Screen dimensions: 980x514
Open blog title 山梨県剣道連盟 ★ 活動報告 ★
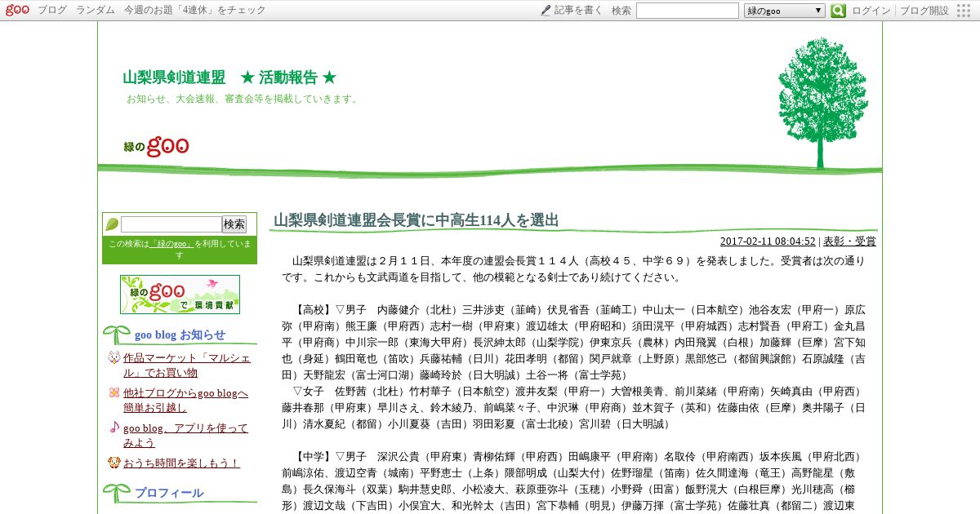229,78
